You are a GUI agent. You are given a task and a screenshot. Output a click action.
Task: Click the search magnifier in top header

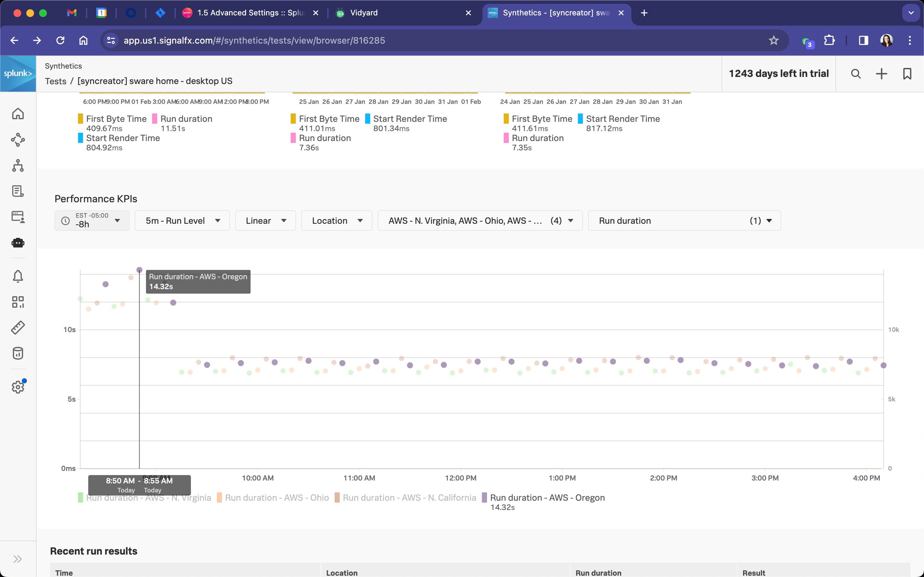click(856, 74)
